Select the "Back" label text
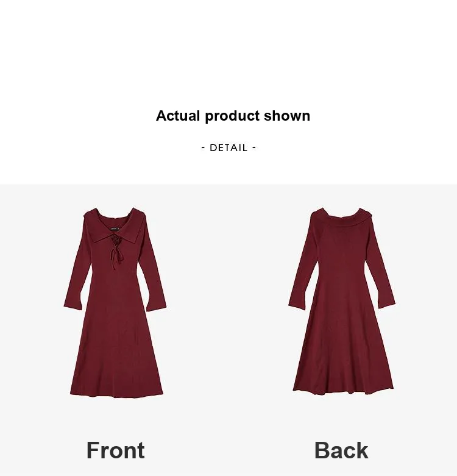The width and height of the screenshot is (457, 476). (341, 450)
